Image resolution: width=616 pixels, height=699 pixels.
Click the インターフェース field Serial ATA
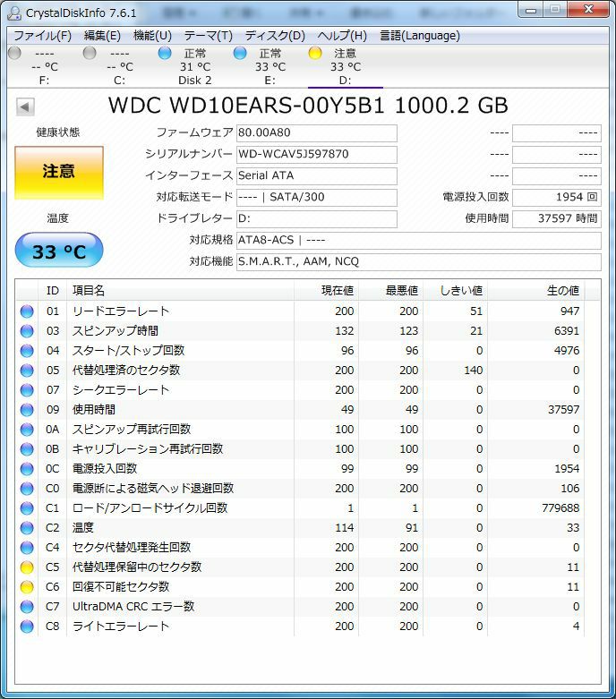[x=317, y=175]
